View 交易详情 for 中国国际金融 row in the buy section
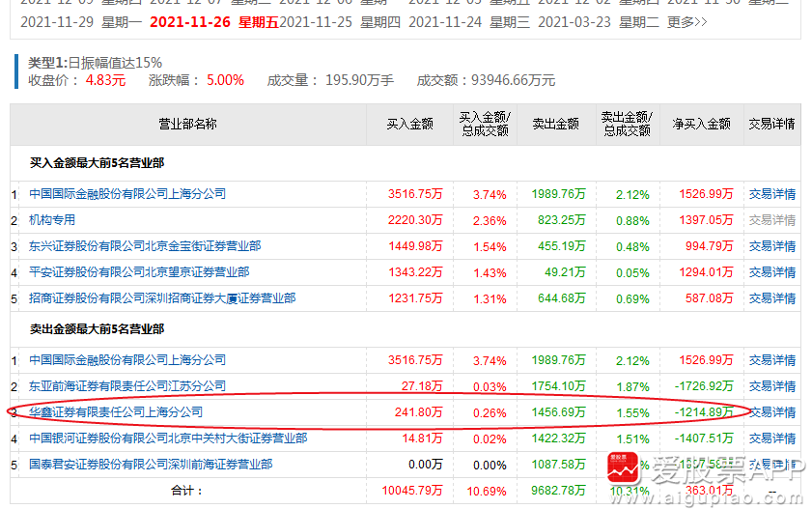Image resolution: width=812 pixels, height=509 pixels. click(x=772, y=194)
